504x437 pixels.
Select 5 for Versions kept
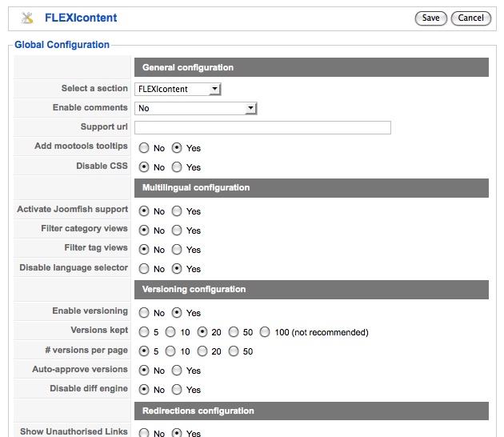pos(144,332)
